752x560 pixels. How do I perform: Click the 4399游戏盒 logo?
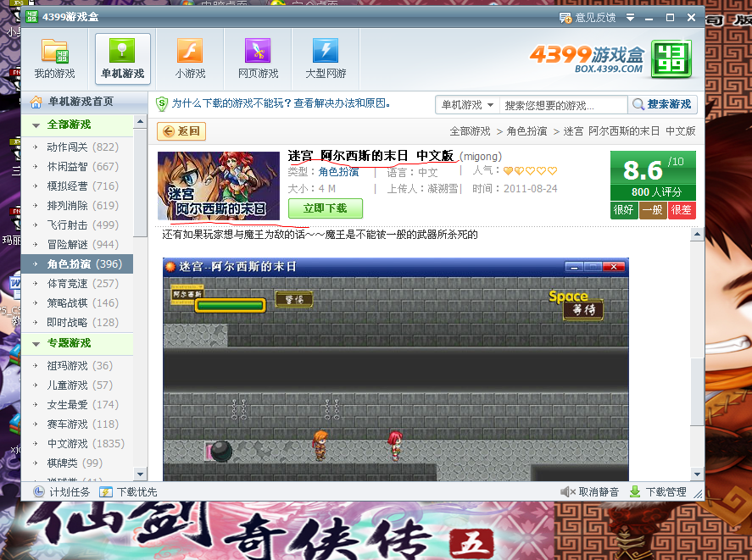(611, 59)
